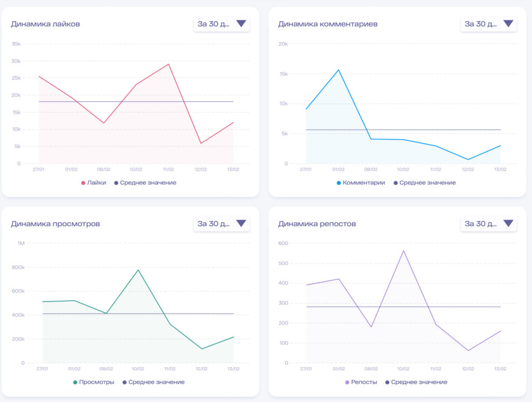Click the 800k axis label in views chart
Viewport: 532px width, 402px height.
pos(18,267)
